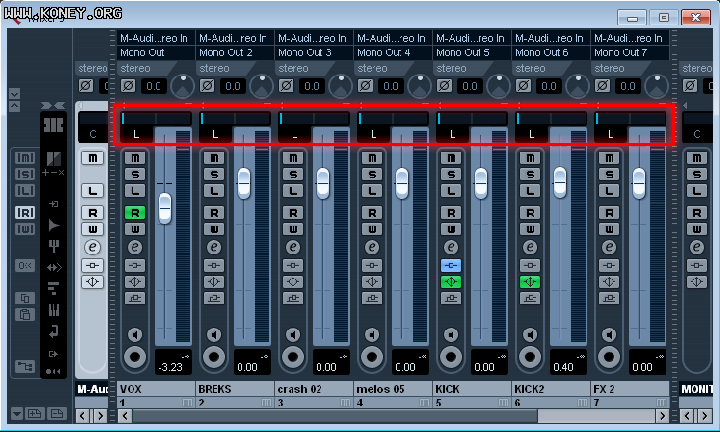The height and width of the screenshot is (432, 720).
Task: Open input routing for melos 05 channel
Action: click(x=393, y=38)
